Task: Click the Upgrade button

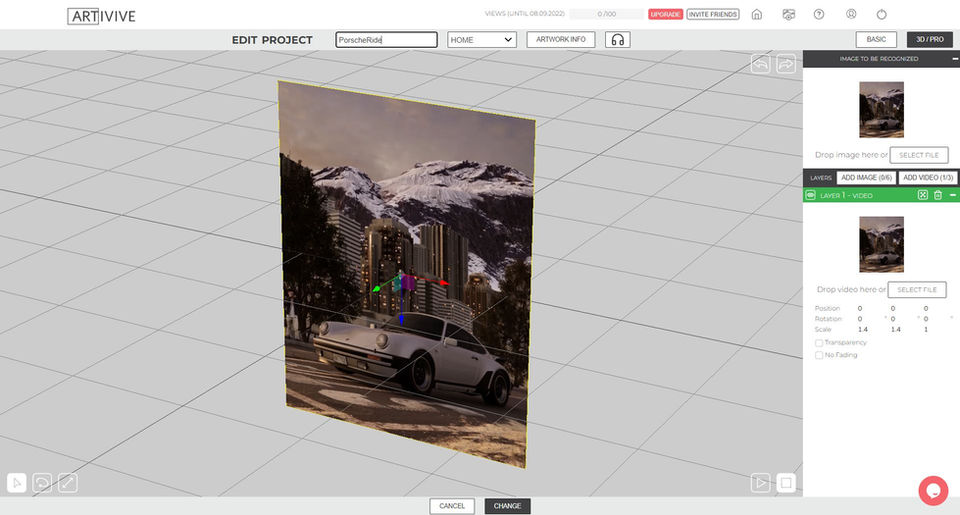Action: click(666, 14)
